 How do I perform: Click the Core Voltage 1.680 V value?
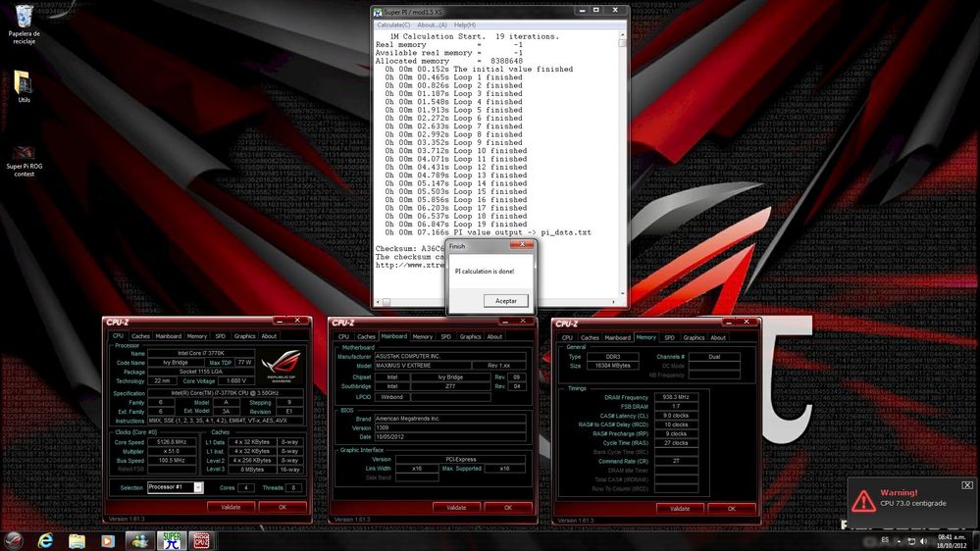click(236, 380)
